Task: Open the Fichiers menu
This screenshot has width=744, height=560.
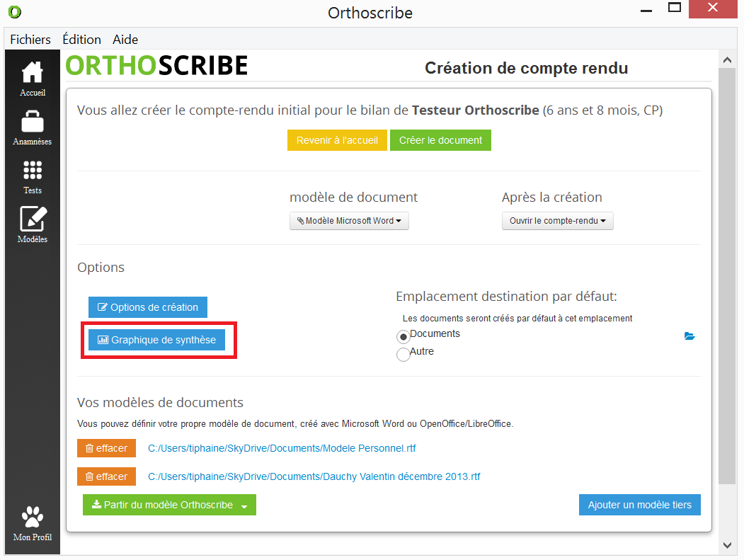Action: pyautogui.click(x=30, y=40)
